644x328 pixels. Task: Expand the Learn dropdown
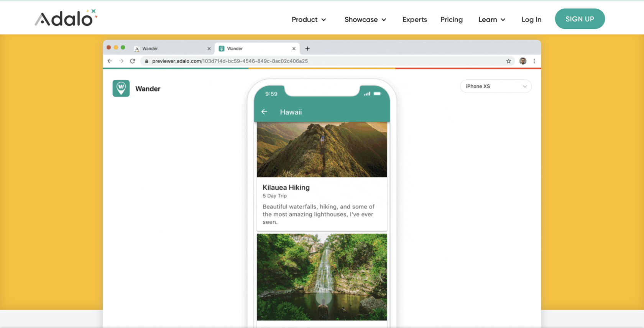pos(492,20)
